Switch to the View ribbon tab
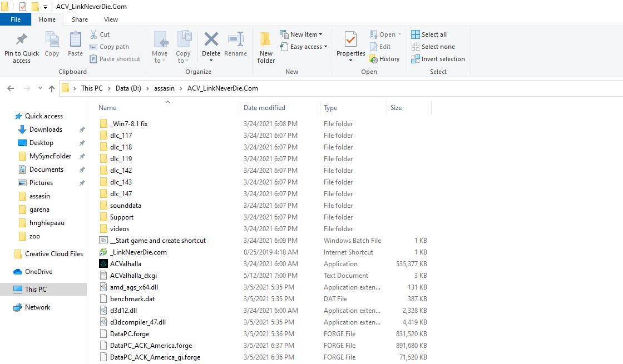Screen dimensions: 623x364 click(x=111, y=19)
